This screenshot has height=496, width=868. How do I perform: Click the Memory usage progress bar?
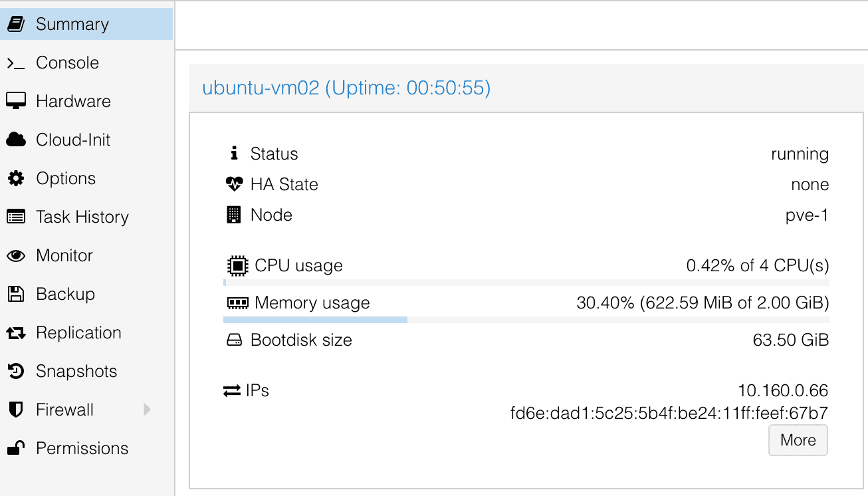525,319
